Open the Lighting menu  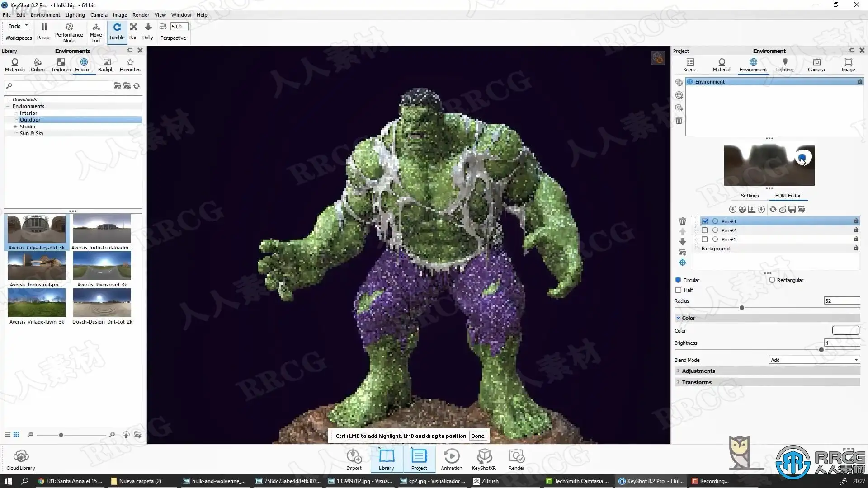pyautogui.click(x=75, y=15)
